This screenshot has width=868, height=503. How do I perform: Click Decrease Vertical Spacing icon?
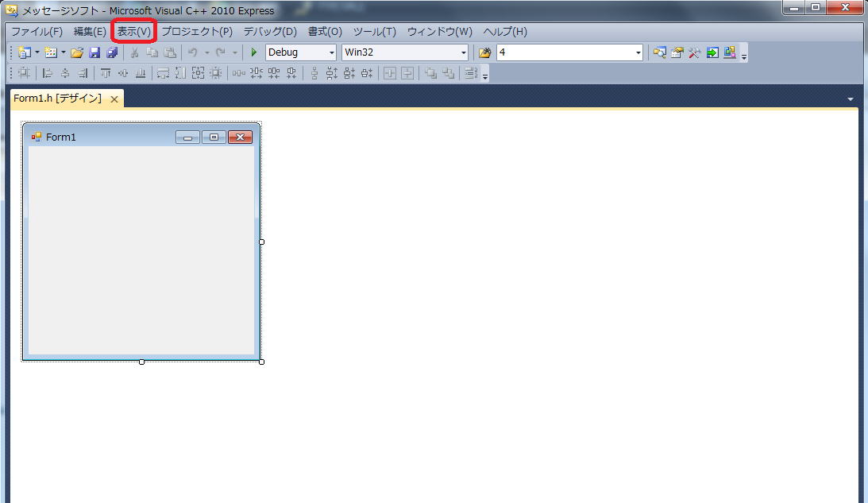coord(349,73)
